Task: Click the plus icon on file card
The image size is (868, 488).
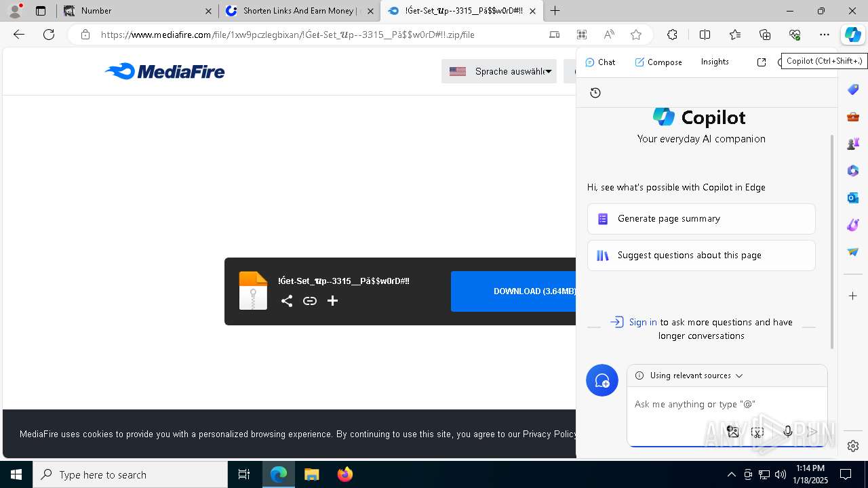Action: tap(332, 301)
